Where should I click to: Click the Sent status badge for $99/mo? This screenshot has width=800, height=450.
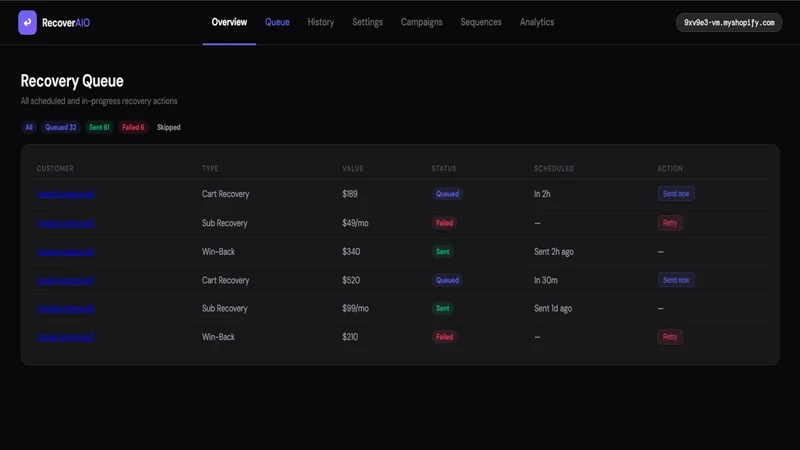[443, 308]
